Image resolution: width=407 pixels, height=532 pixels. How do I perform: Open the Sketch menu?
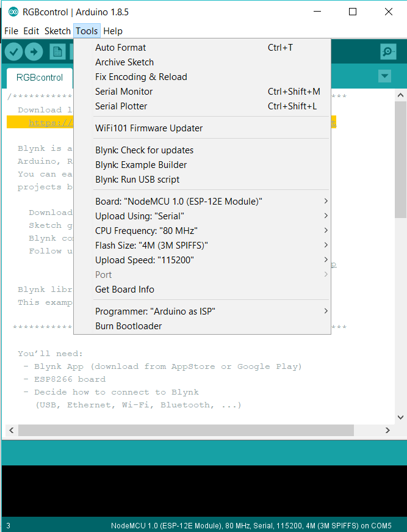(57, 31)
